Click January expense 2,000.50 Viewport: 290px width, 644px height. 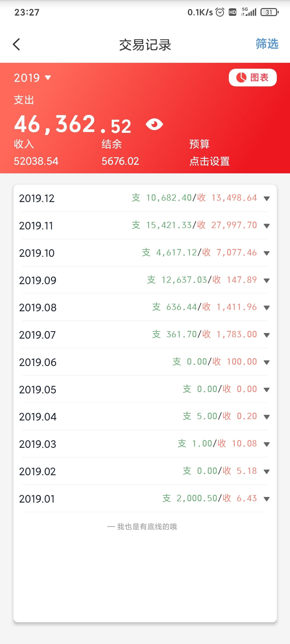pos(197,498)
